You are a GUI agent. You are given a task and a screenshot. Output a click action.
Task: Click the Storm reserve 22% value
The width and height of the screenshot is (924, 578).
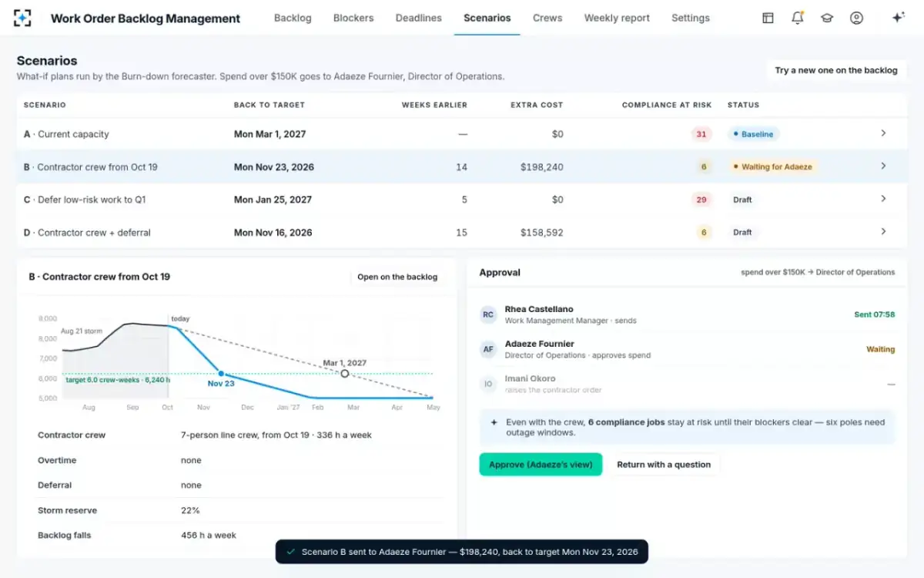[190, 510]
